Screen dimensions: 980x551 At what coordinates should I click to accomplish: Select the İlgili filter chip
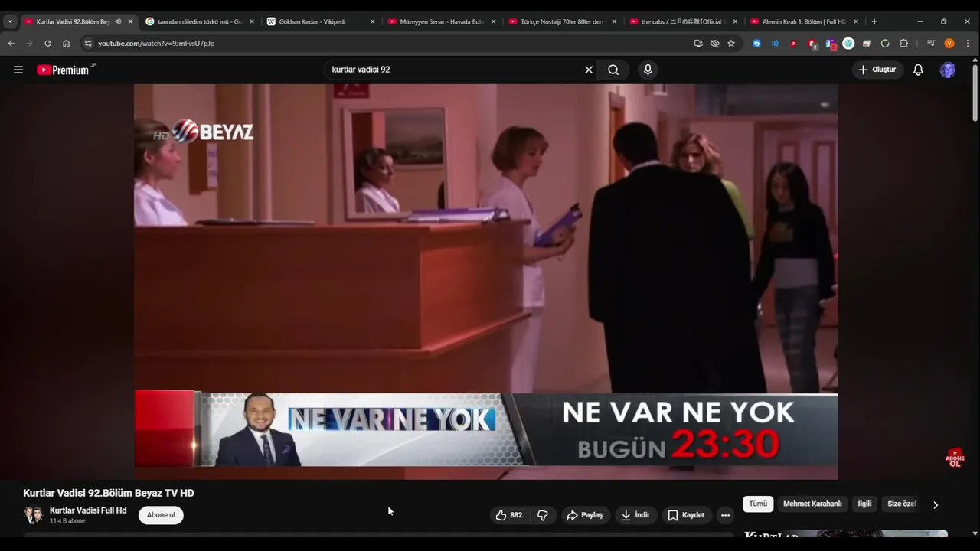(864, 504)
